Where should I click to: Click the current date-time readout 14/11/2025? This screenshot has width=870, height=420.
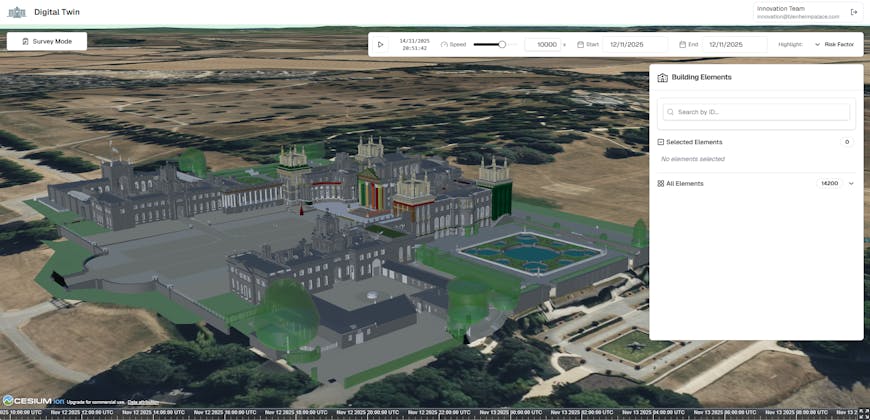[415, 44]
